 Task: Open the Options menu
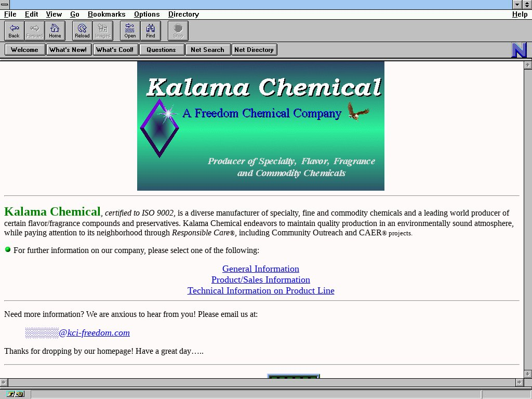(147, 14)
